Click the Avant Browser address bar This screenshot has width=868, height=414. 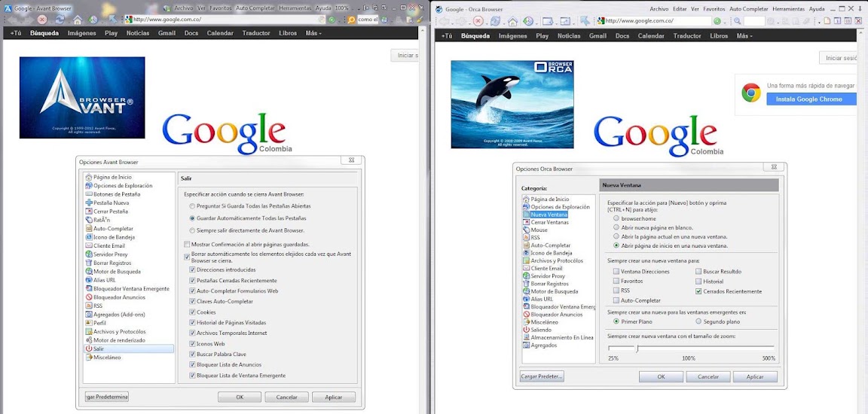[225, 20]
